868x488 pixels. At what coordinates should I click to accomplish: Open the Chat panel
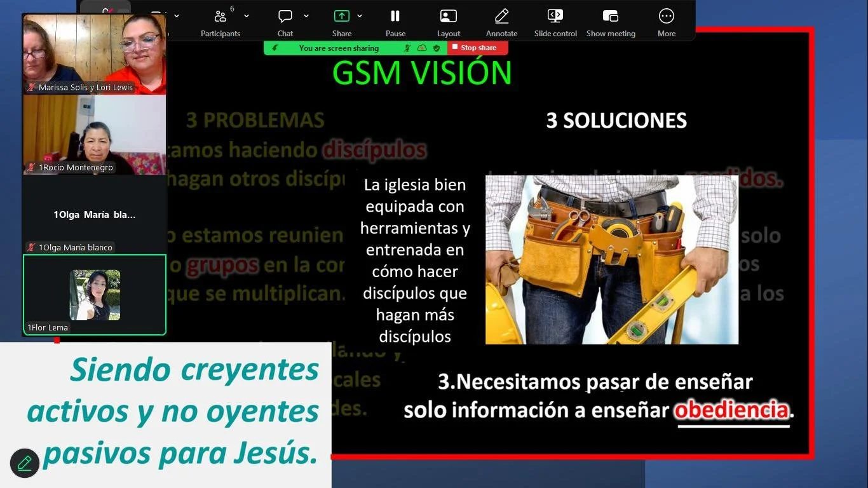285,23
